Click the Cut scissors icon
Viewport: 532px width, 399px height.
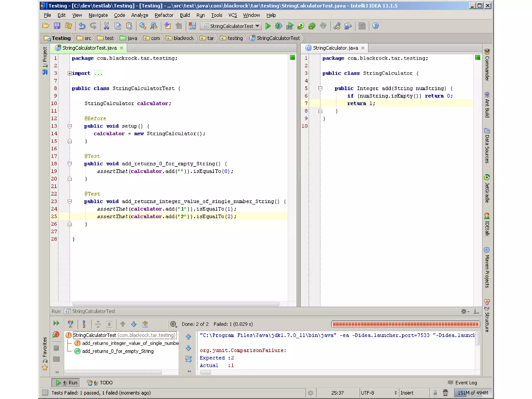point(106,26)
